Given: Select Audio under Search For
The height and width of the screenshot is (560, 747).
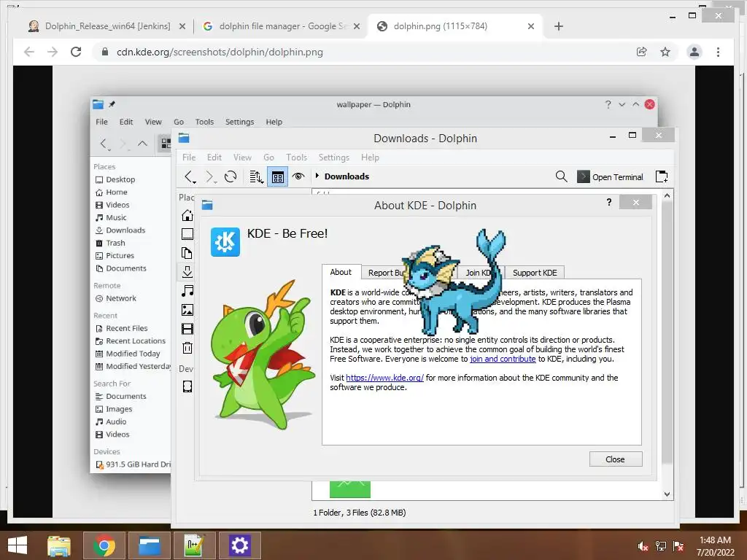Looking at the screenshot, I should pyautogui.click(x=111, y=422).
